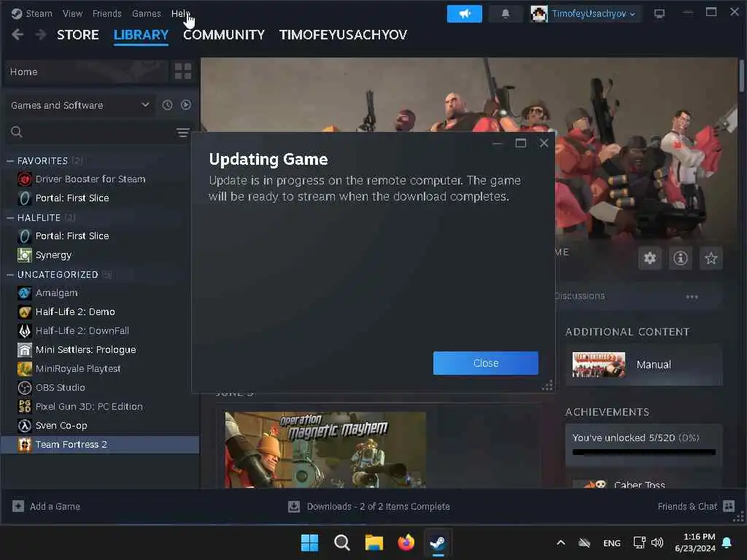Click the game page vertical scrollbar

tap(742, 76)
